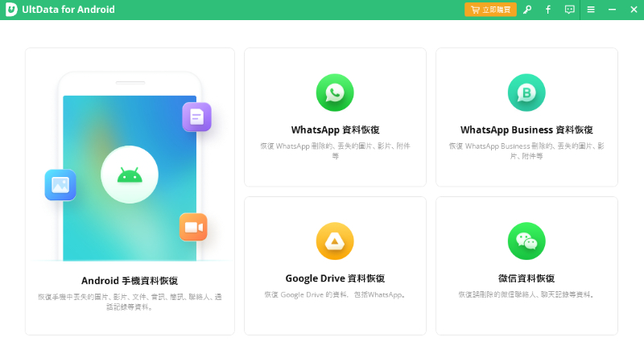Choose Google Drive 資料恢復 title

[x=335, y=278]
